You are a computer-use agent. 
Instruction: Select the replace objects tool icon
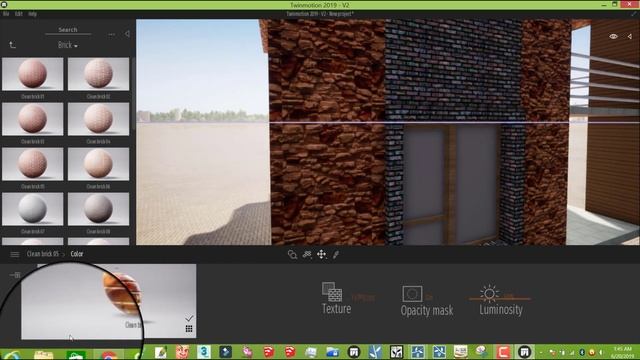click(307, 255)
